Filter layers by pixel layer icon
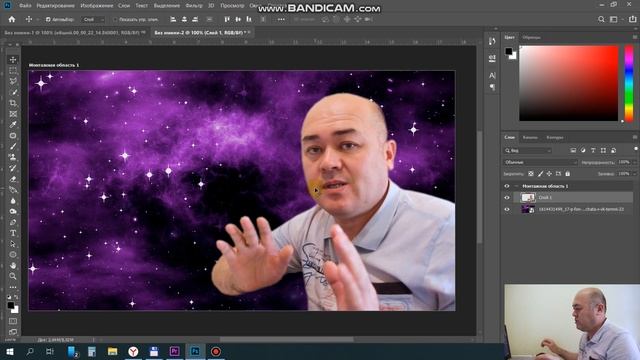This screenshot has width=640, height=360. click(573, 151)
